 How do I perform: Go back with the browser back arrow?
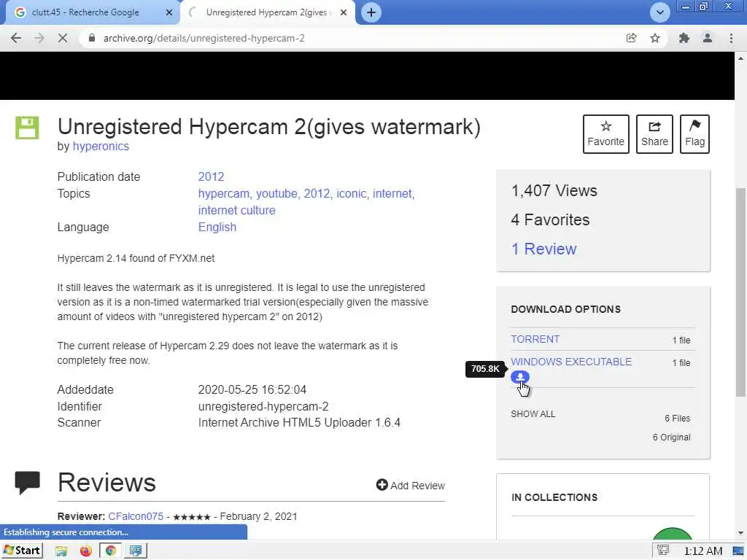16,38
